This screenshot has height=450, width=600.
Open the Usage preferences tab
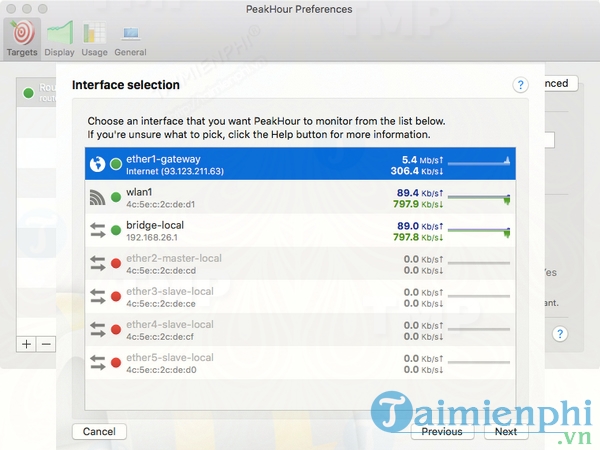pos(94,39)
